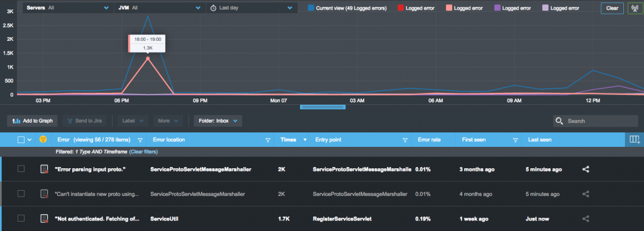Toggle the light lavender Logged error swatch
Viewport: 644px width, 231px height.
tap(545, 8)
